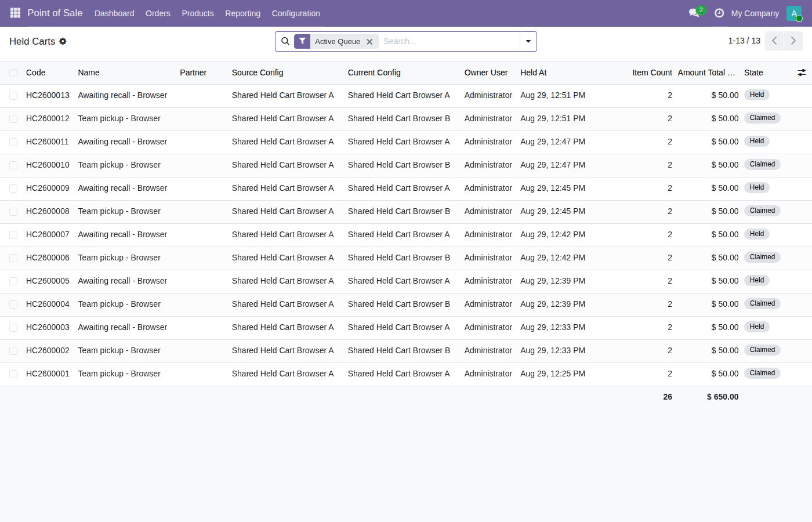Focus the Search input field
Screen dimensions: 812x522
pos(449,41)
